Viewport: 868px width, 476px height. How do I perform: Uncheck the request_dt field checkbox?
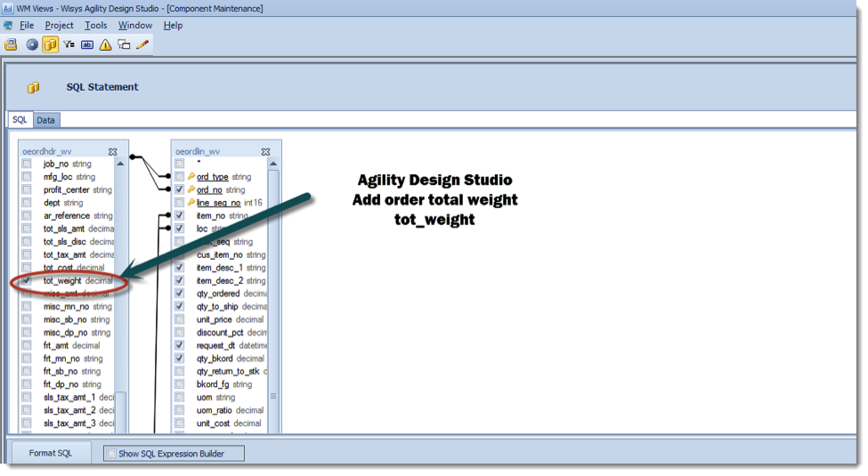[179, 345]
